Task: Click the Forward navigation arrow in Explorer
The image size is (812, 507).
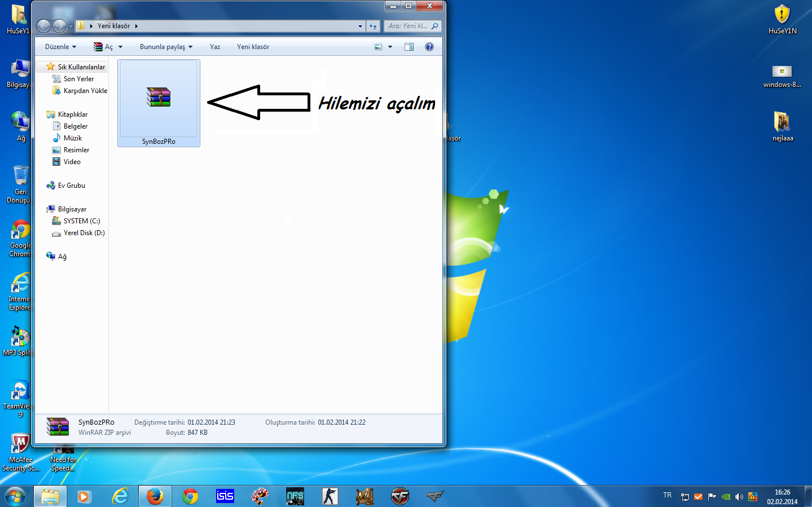Action: [x=59, y=26]
